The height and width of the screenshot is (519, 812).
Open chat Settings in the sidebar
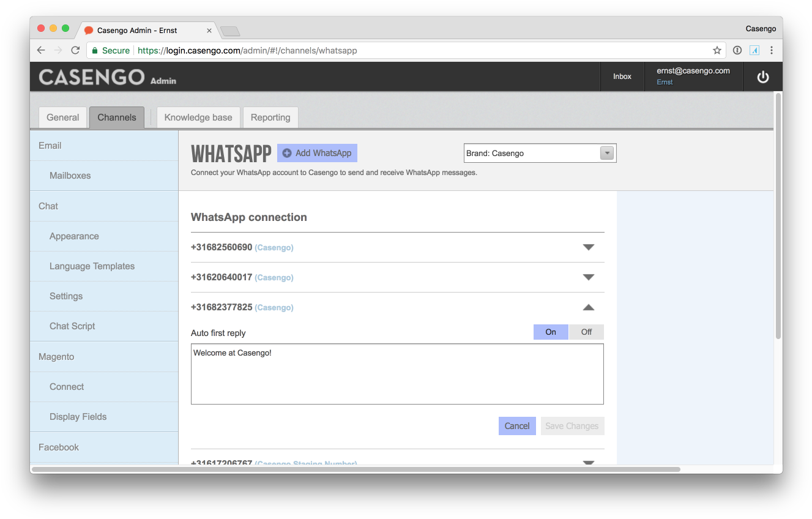pos(104,296)
